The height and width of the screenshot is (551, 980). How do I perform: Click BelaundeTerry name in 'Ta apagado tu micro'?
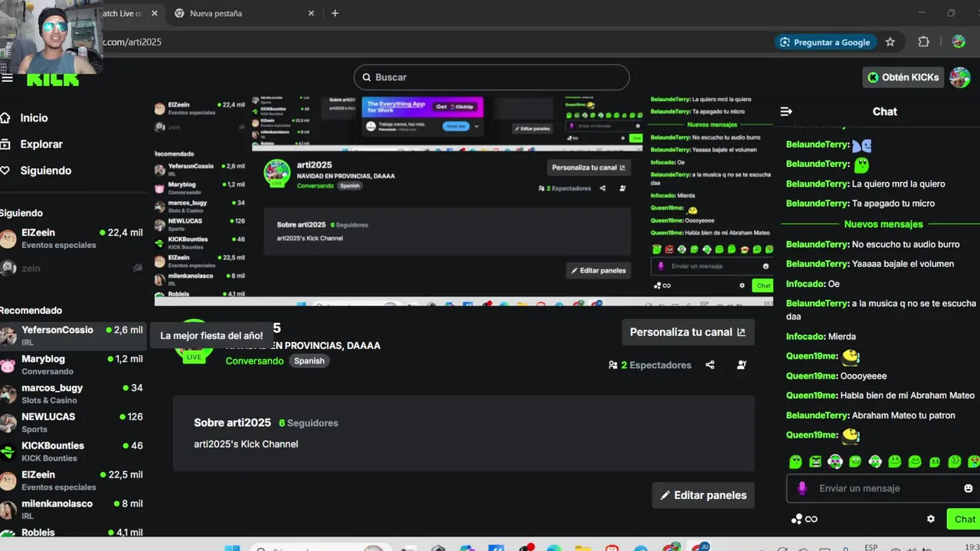pyautogui.click(x=818, y=204)
